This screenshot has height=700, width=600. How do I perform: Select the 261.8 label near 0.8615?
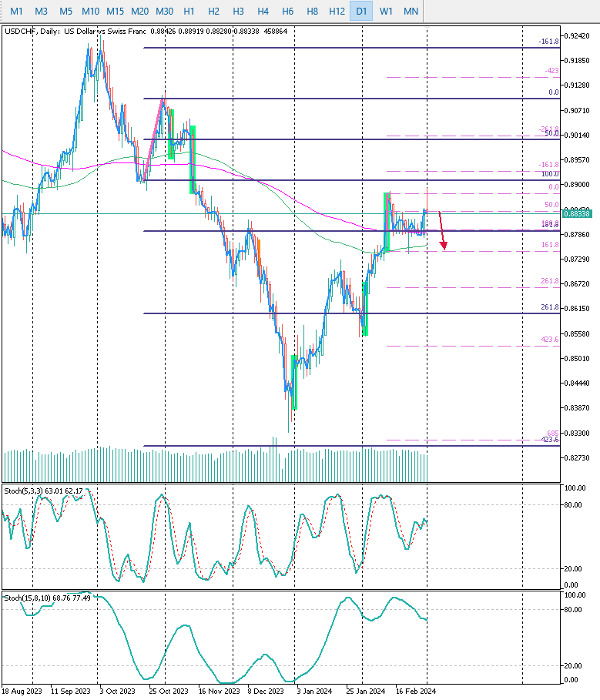click(550, 307)
